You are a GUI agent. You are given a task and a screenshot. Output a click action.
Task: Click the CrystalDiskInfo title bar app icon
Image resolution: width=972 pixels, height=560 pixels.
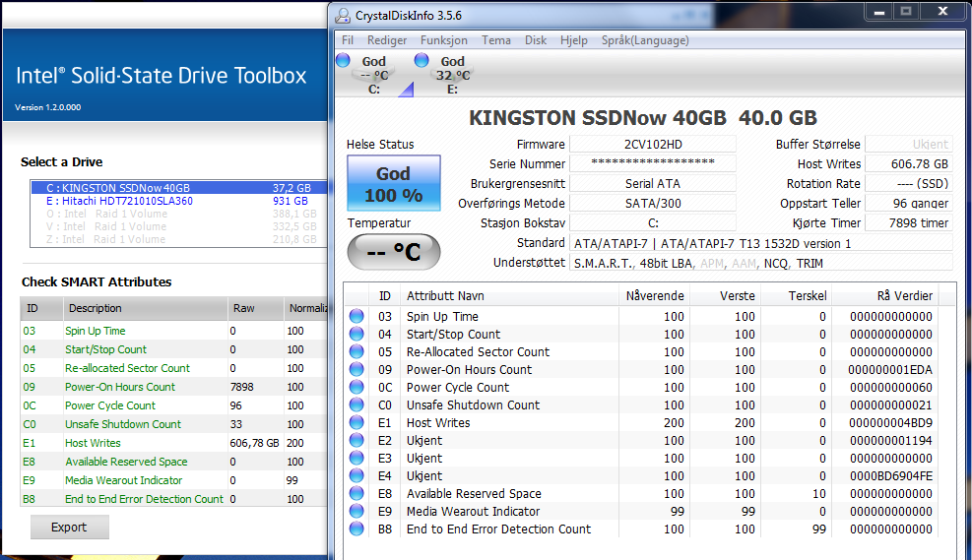(343, 16)
